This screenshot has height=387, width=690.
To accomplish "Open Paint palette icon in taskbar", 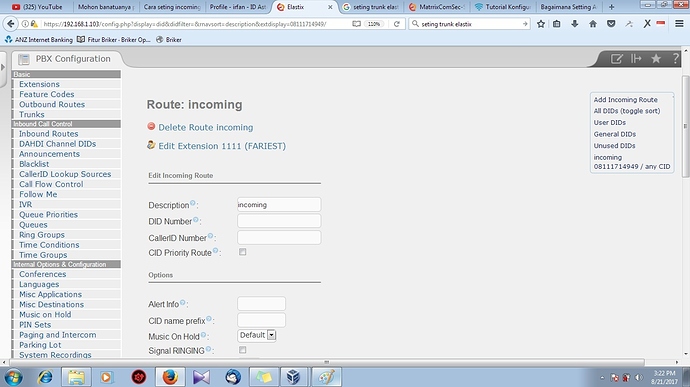I will pos(326,377).
